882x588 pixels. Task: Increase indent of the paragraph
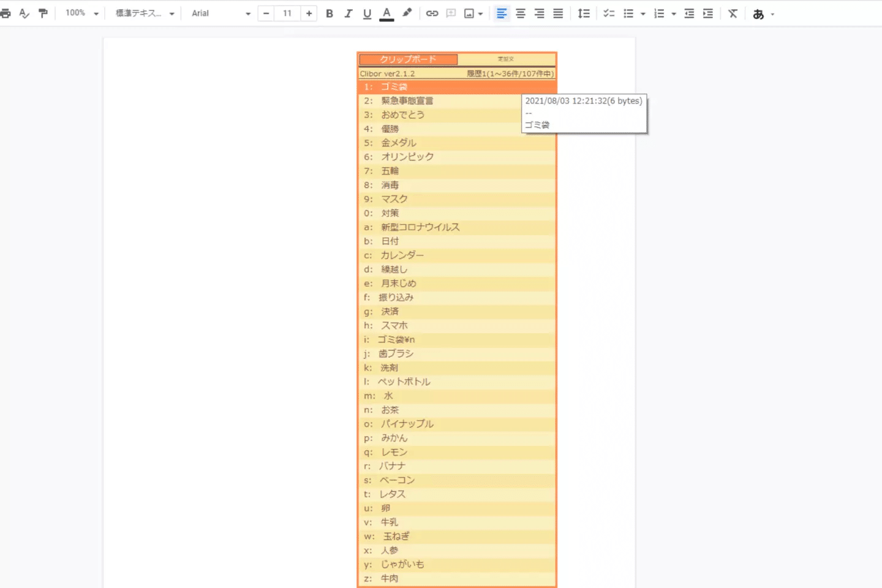click(708, 13)
